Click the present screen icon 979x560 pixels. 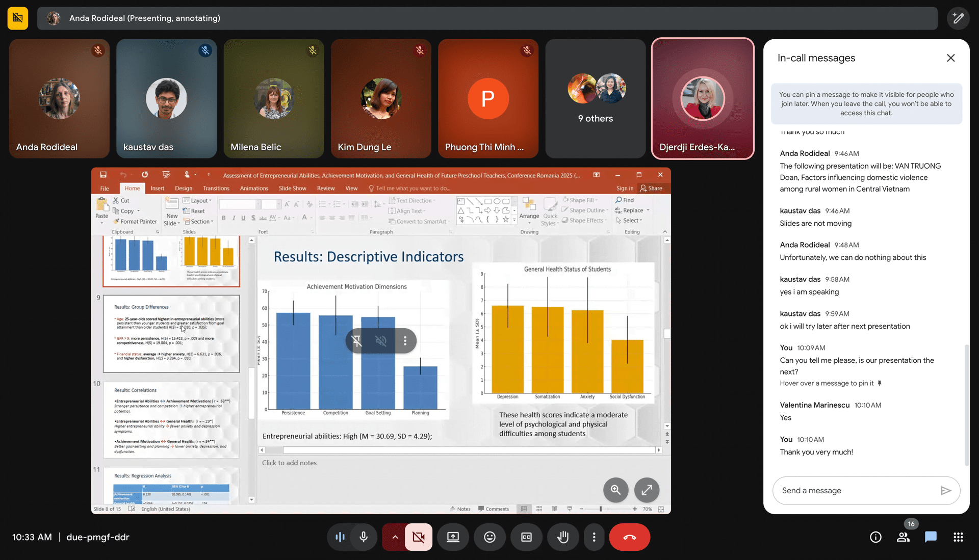(x=453, y=537)
